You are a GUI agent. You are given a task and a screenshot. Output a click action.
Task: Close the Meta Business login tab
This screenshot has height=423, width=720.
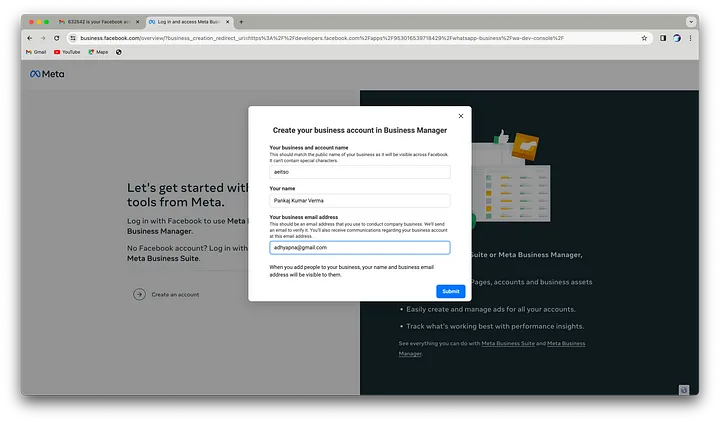(227, 22)
